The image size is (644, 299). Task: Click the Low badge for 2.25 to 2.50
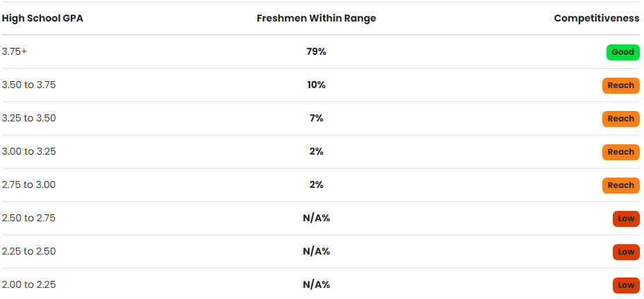626,252
